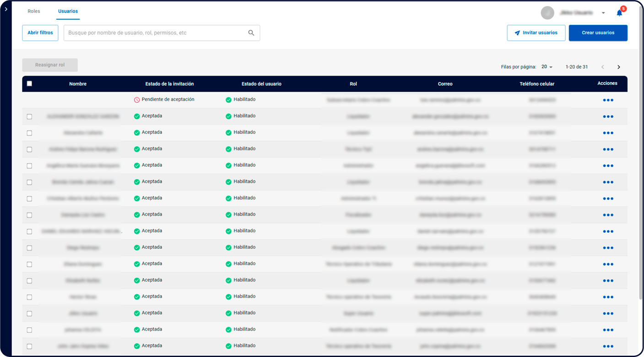Click the user avatar in header
The image size is (644, 357).
point(547,13)
